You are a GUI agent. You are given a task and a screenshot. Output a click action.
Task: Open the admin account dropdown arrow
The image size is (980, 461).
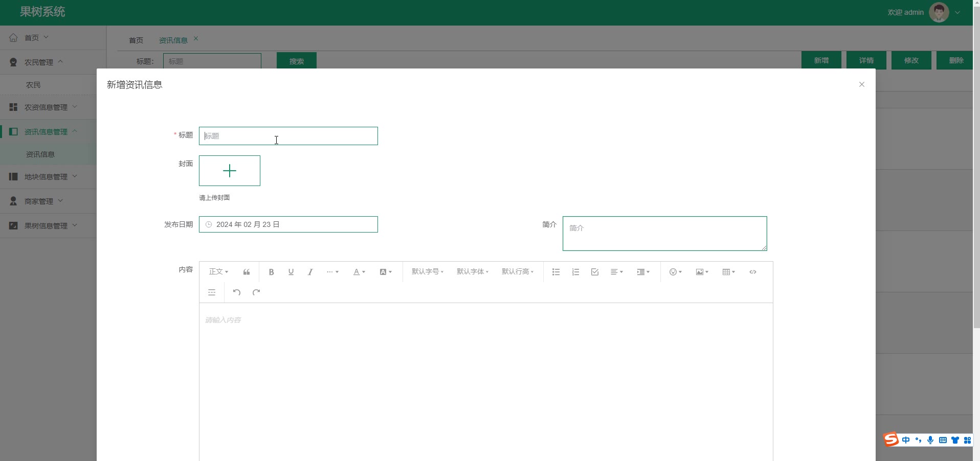point(957,13)
